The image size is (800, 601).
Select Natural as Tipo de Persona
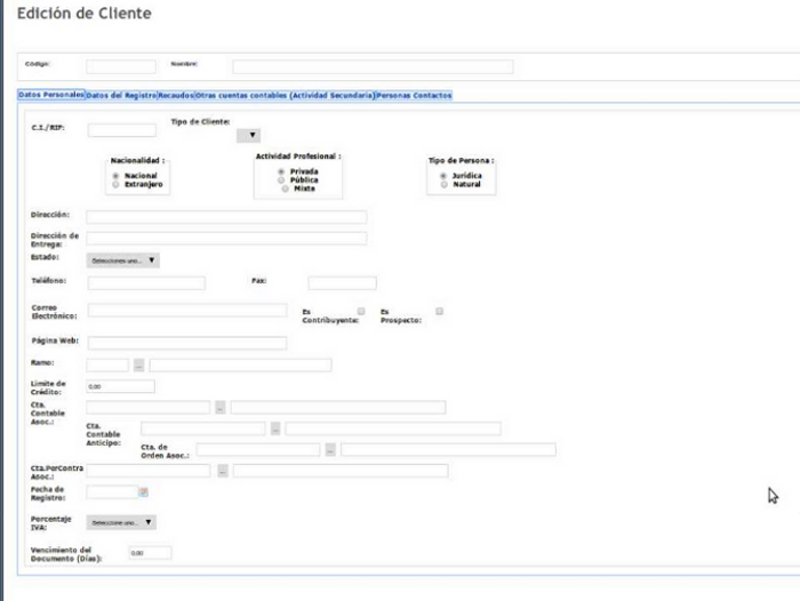(444, 184)
